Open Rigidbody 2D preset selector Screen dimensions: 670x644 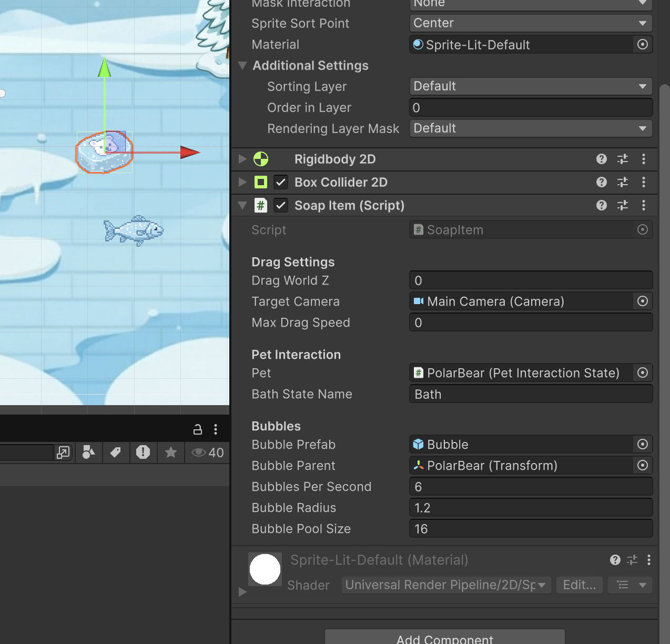pos(623,159)
